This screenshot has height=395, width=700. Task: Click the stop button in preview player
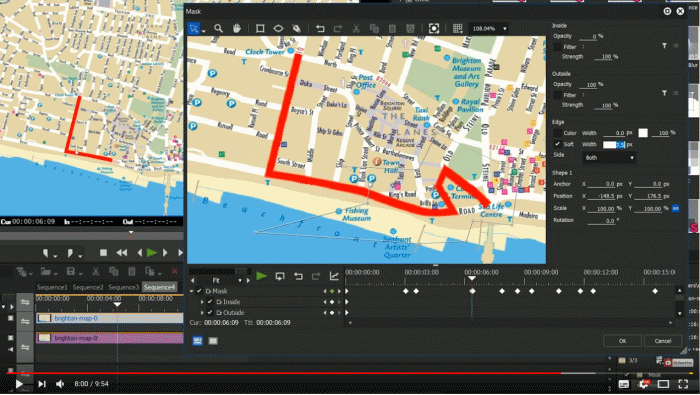click(103, 253)
